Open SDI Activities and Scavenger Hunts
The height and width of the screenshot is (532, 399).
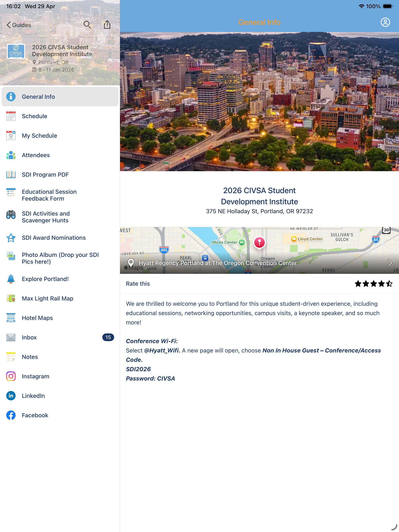pyautogui.click(x=60, y=217)
